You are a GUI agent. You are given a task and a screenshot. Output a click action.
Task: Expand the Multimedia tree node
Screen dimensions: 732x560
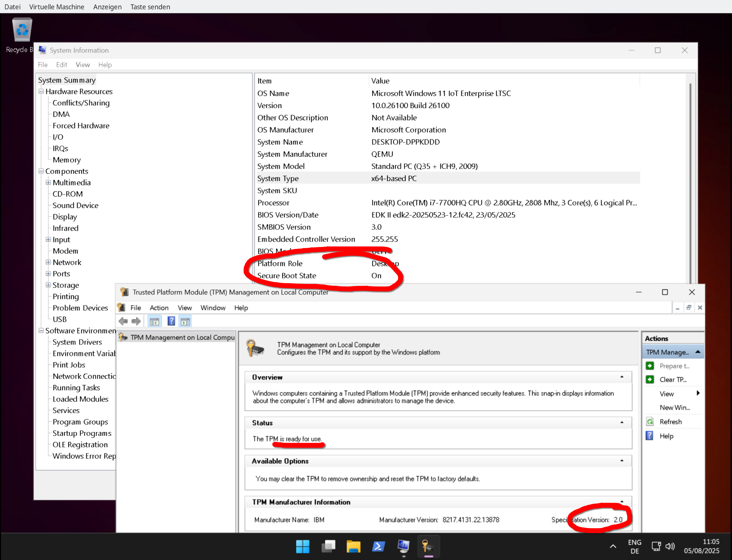[48, 182]
